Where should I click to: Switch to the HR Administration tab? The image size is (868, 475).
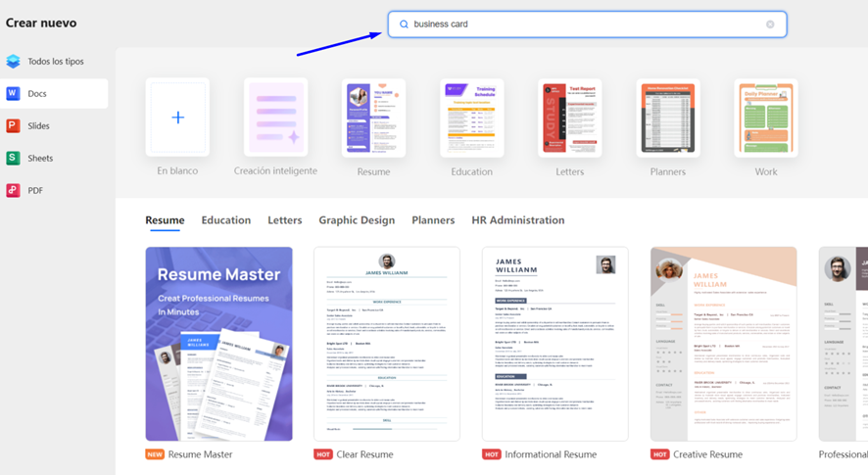click(518, 220)
